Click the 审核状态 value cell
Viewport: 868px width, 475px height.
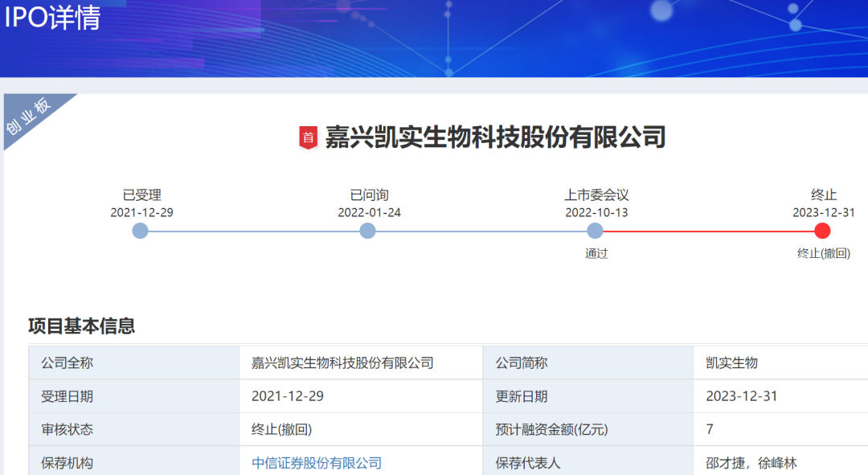(x=361, y=430)
